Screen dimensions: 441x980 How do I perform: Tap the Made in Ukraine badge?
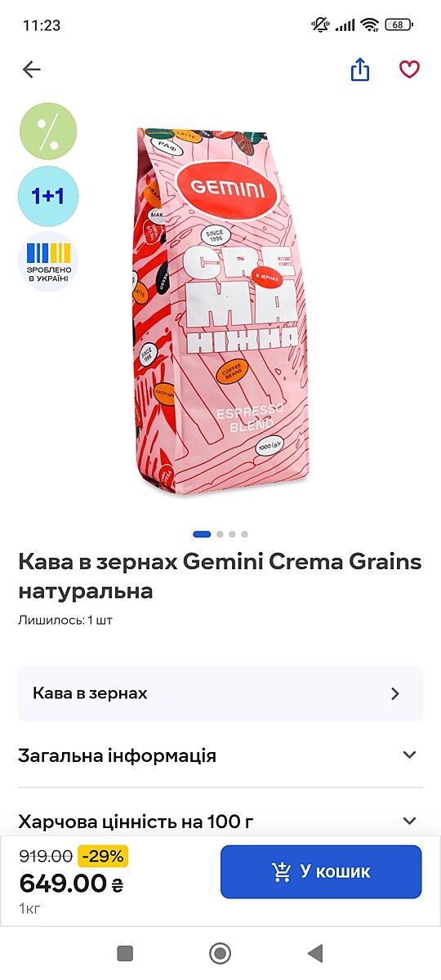tap(48, 261)
